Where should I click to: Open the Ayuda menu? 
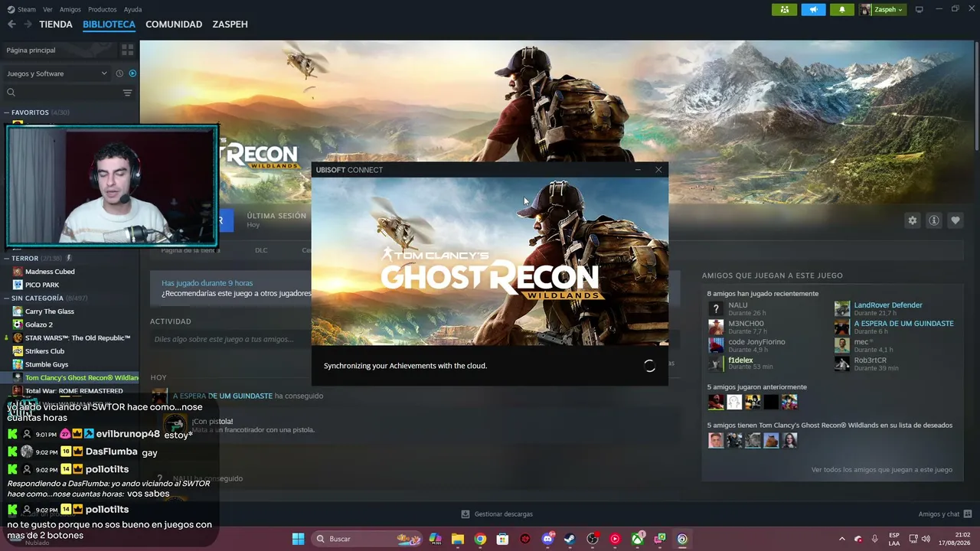coord(132,9)
